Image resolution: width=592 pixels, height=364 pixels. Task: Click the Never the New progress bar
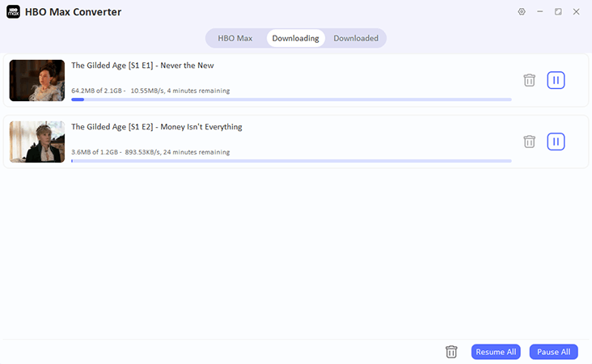[291, 99]
